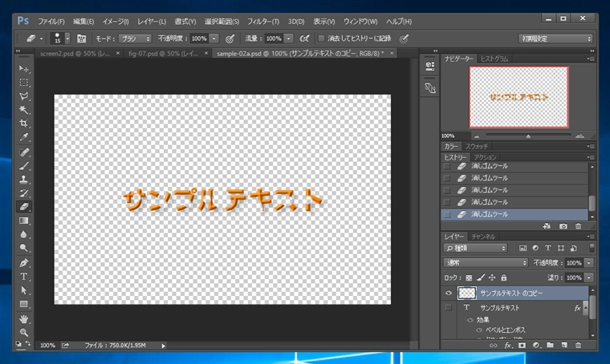Click the camera snapshot icon in History
This screenshot has height=364, width=610.
tap(563, 226)
